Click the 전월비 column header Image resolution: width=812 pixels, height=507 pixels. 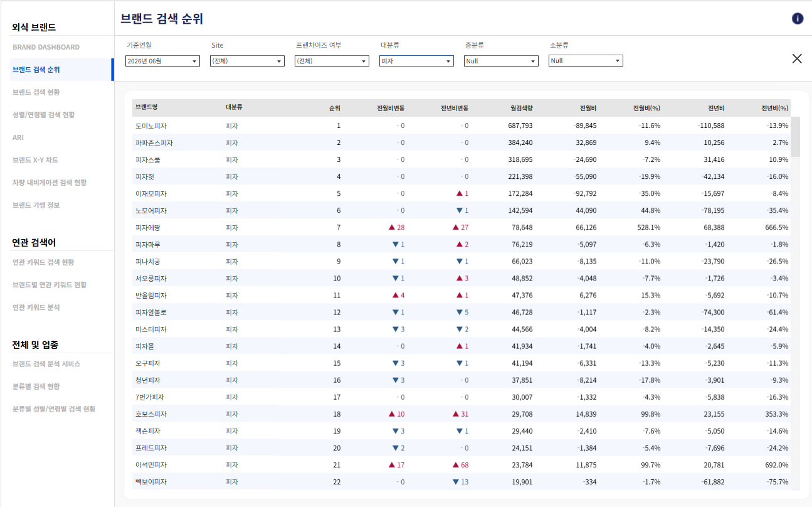click(x=588, y=108)
